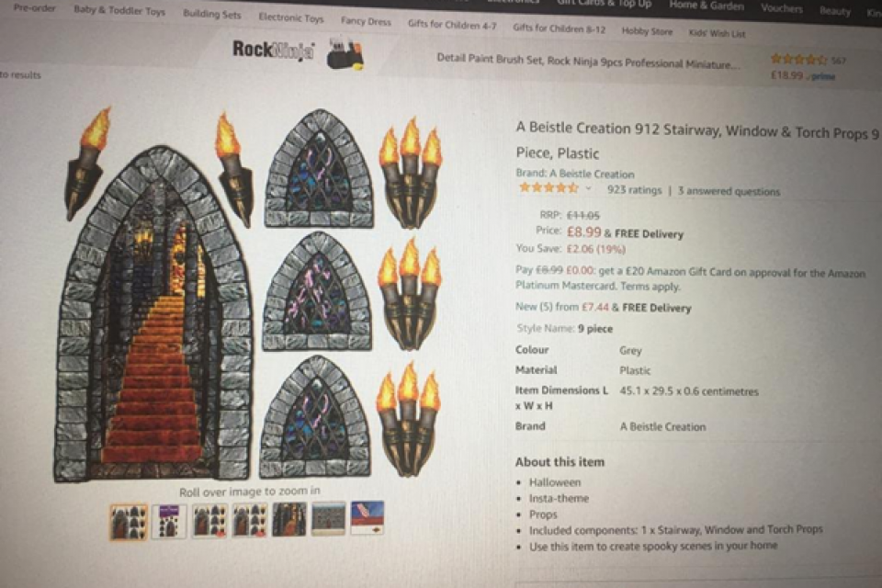Image resolution: width=882 pixels, height=588 pixels.
Task: Select the flag image thumbnail
Action: pyautogui.click(x=367, y=517)
